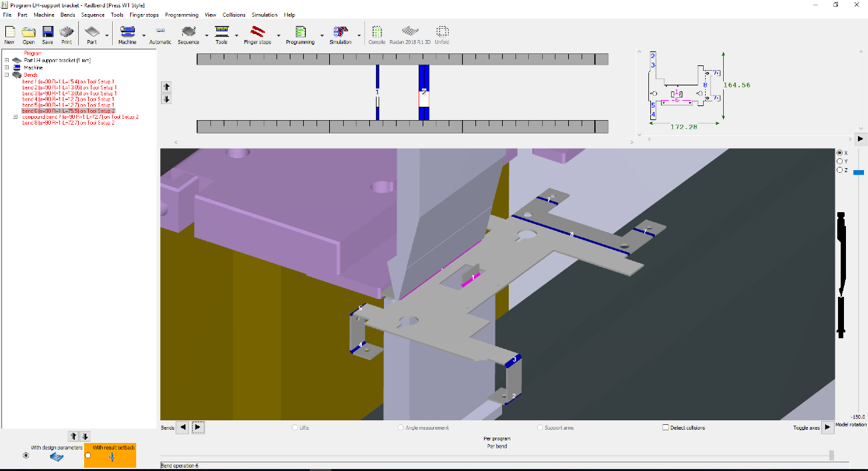This screenshot has height=471, width=868.
Task: Click the blue design parameters icon
Action: (x=58, y=458)
